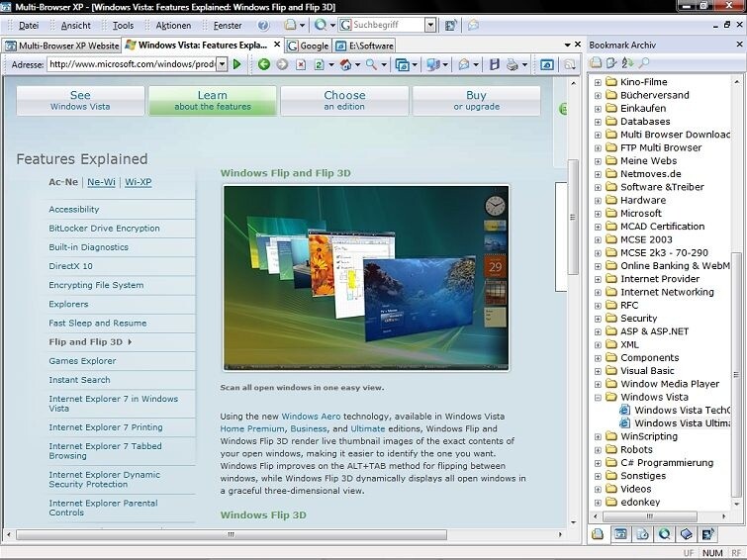The image size is (747, 560).
Task: Open the Suchbegriff search box dropdown
Action: [x=430, y=25]
